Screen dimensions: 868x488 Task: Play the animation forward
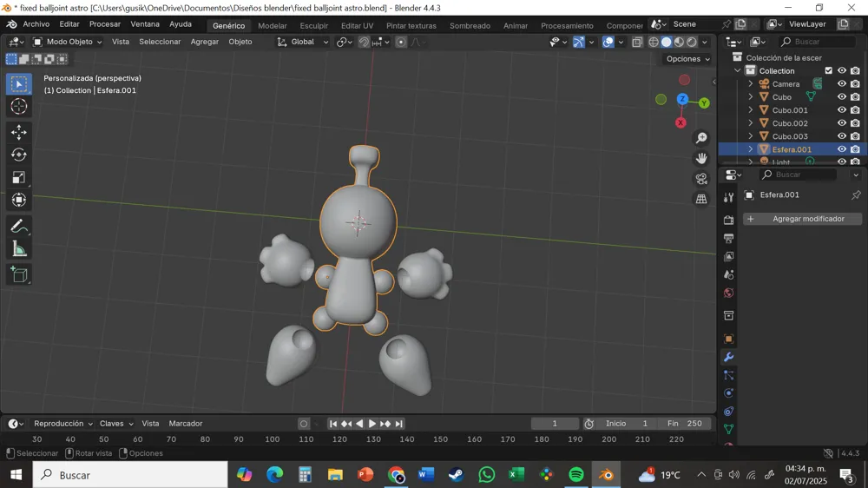tap(372, 423)
